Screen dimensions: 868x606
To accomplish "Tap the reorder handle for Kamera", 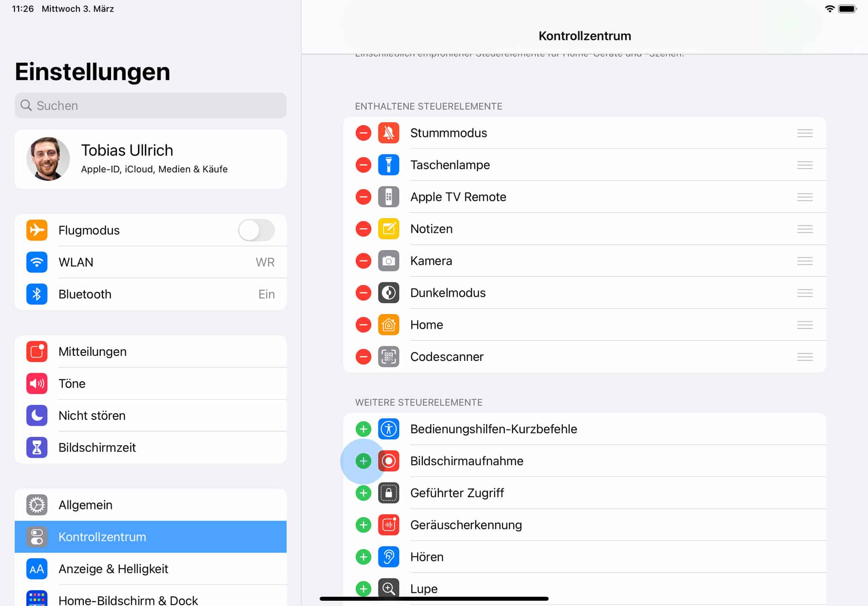I will 805,261.
